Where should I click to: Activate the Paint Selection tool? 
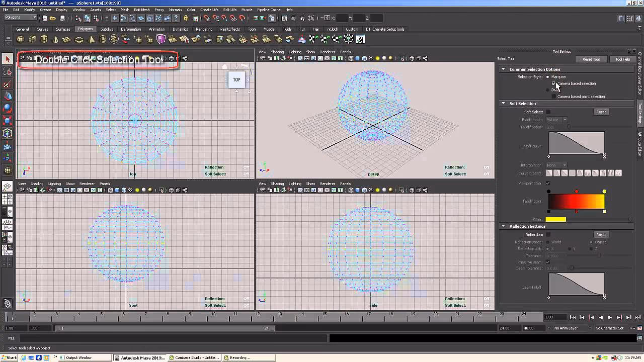click(x=7, y=84)
